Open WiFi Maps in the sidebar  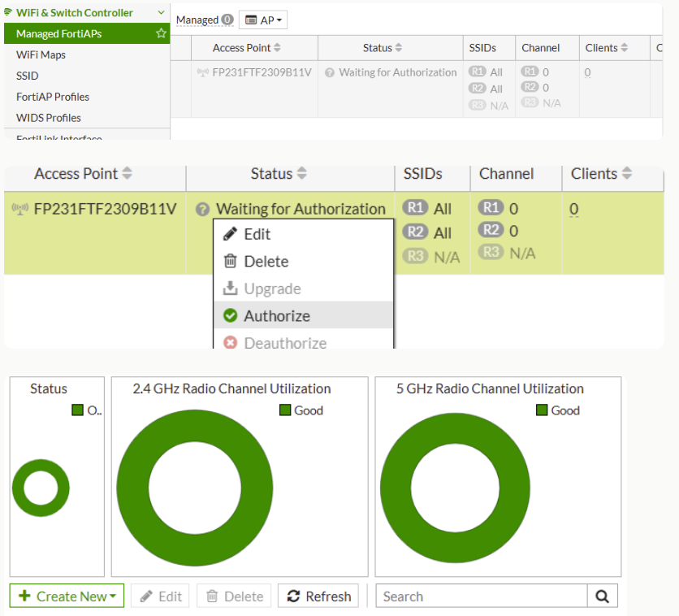(x=41, y=54)
